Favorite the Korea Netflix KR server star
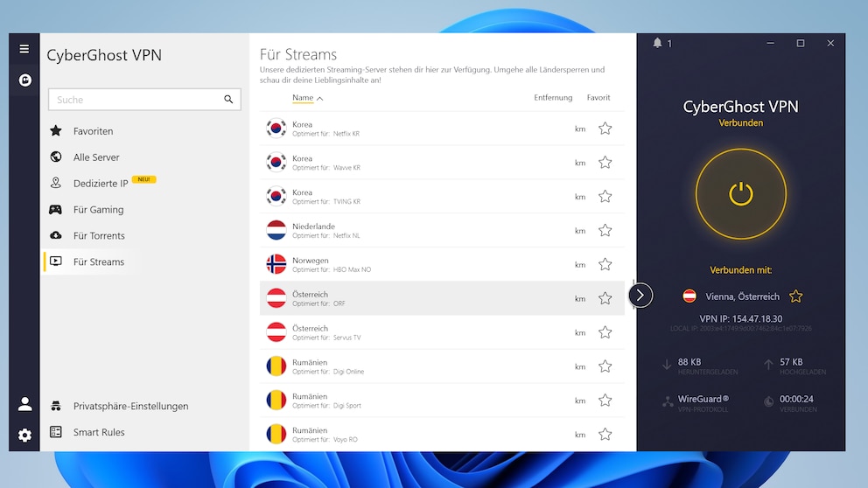The height and width of the screenshot is (488, 868). pyautogui.click(x=605, y=129)
